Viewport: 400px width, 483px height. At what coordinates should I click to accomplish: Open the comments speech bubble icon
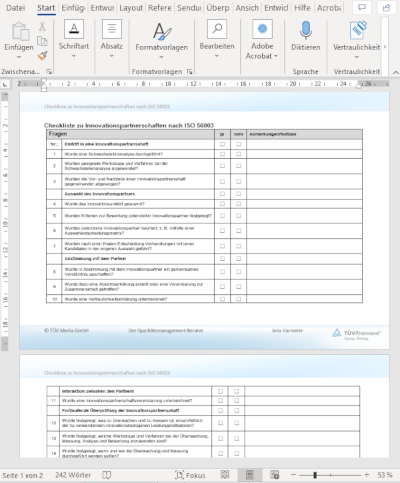click(x=362, y=8)
